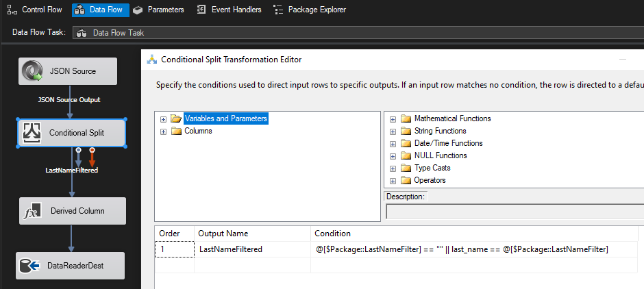
Task: Click the Operators folder icon
Action: (406, 180)
